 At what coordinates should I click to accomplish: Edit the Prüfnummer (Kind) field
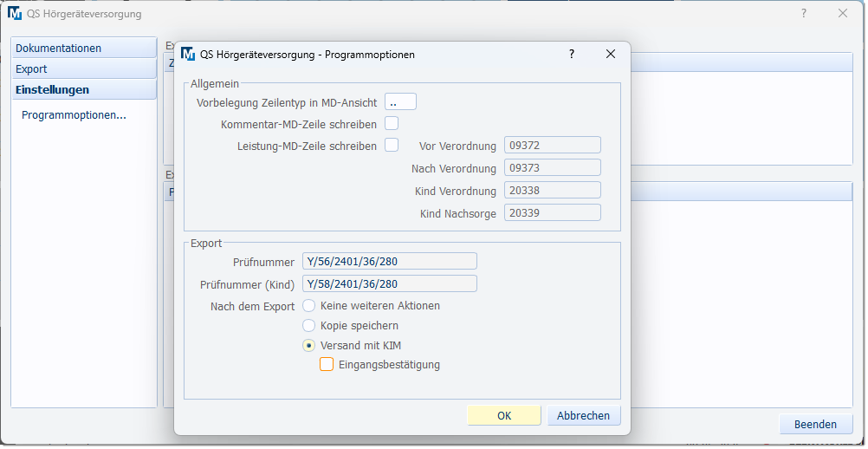(x=390, y=284)
